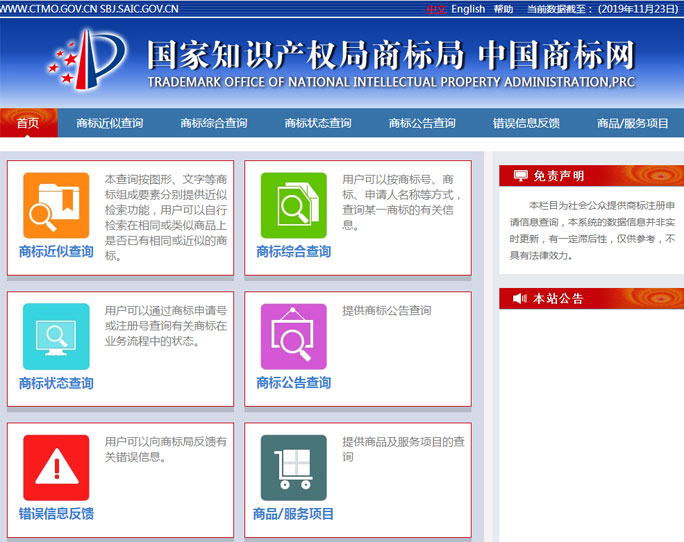
Task: Open the red warning 错误信息反馈 icon
Action: coord(56,467)
